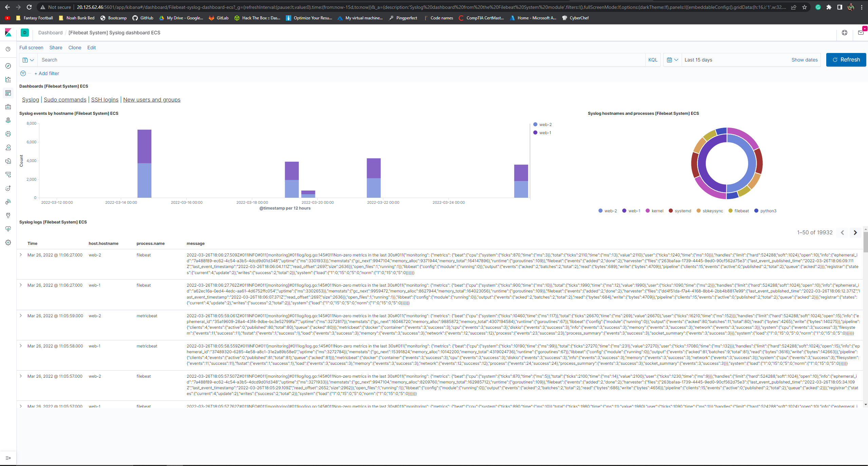
Task: Open the Dashboard icon in left sidebar
Action: [8, 93]
